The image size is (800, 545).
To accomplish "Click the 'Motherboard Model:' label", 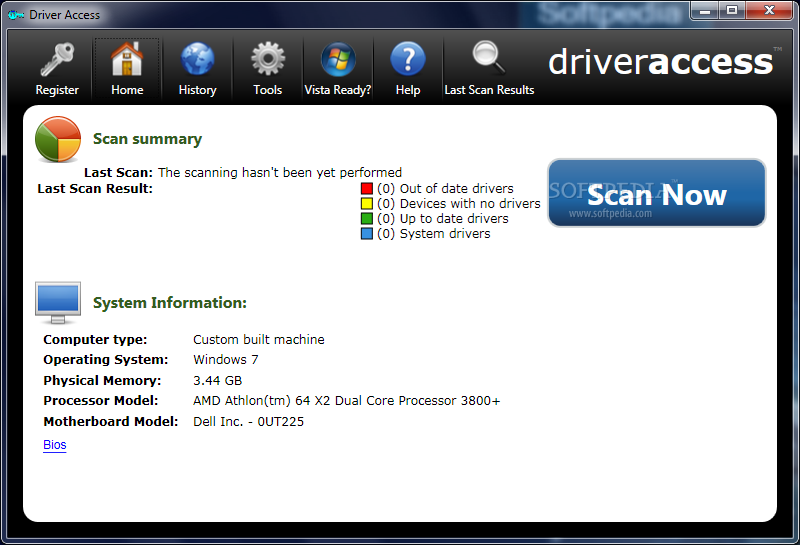I will [111, 422].
